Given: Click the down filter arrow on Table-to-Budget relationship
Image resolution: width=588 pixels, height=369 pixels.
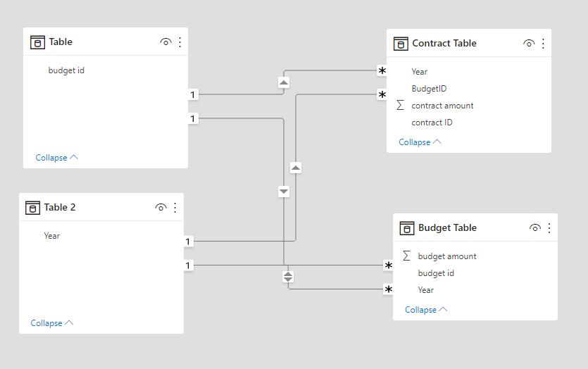Looking at the screenshot, I should coord(284,192).
